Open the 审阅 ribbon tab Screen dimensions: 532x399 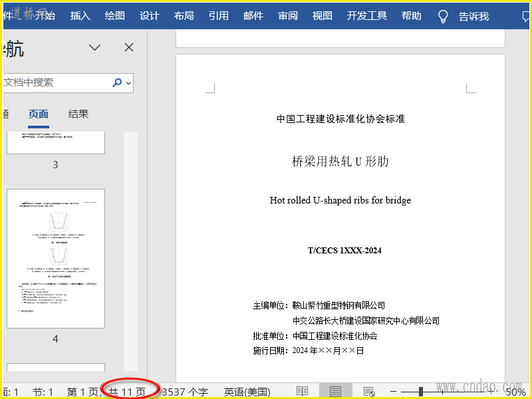pyautogui.click(x=288, y=15)
